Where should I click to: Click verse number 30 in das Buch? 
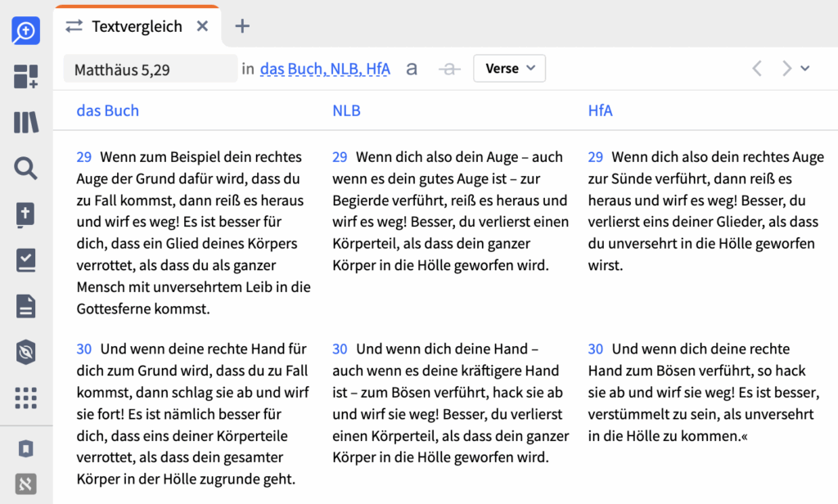click(x=84, y=349)
